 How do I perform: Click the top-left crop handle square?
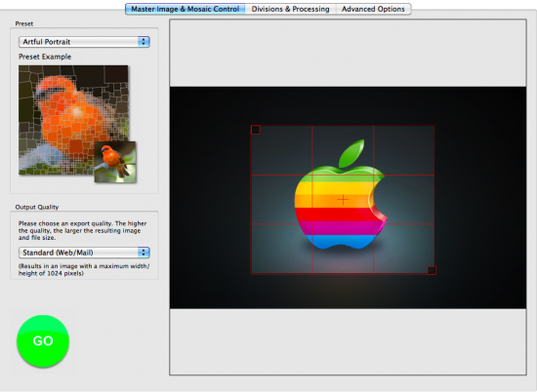pyautogui.click(x=256, y=130)
